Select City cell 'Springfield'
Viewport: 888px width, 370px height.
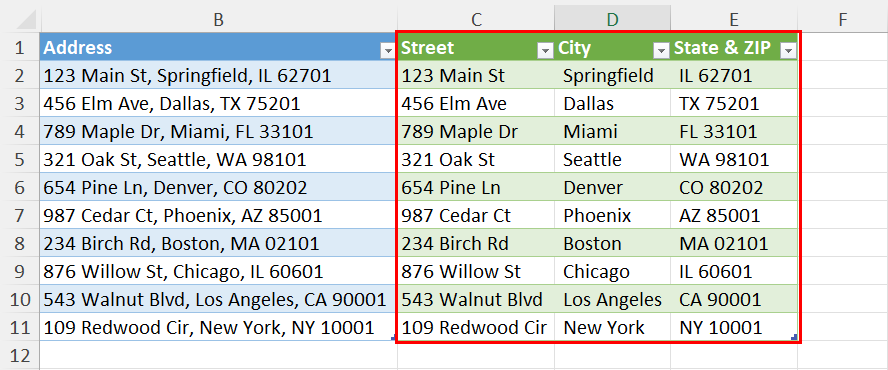click(x=612, y=75)
